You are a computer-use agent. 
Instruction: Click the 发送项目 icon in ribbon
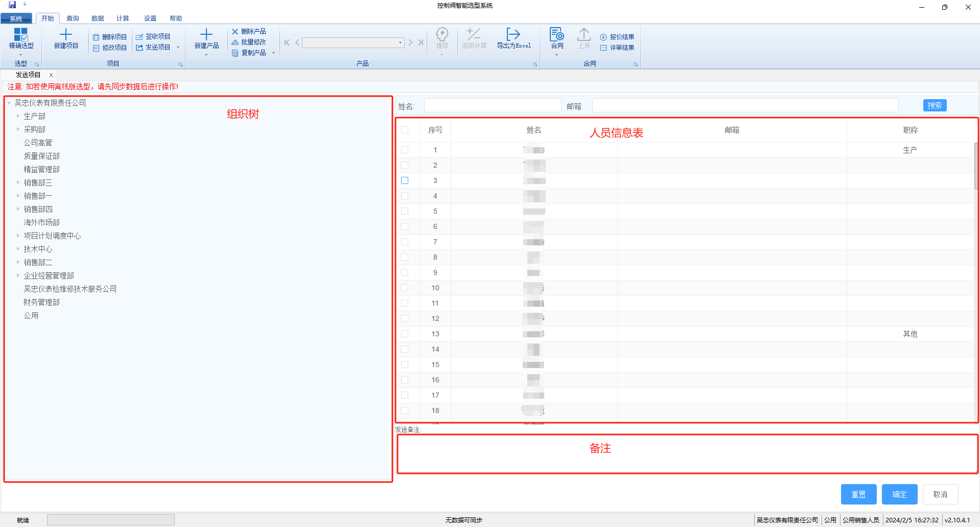click(139, 48)
